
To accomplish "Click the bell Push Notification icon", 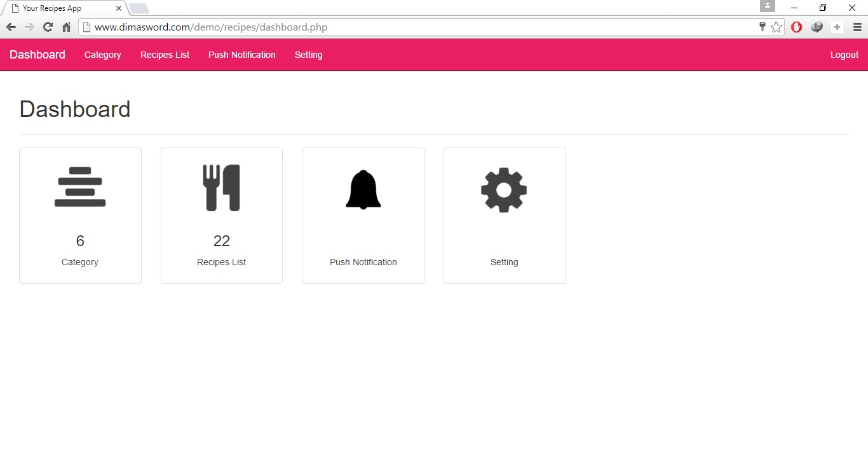I will coord(363,190).
